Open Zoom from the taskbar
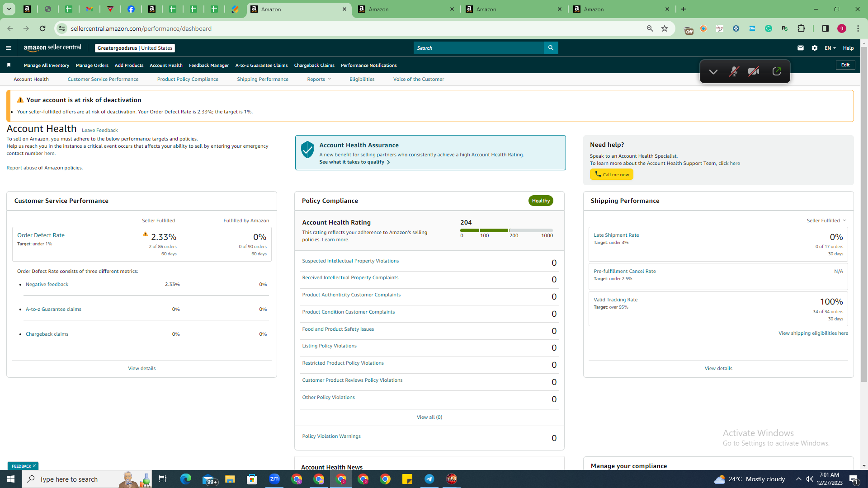The width and height of the screenshot is (868, 488). point(274,479)
